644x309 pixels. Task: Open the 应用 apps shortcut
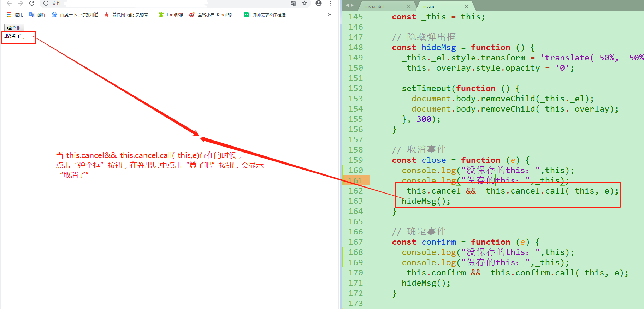click(x=15, y=14)
